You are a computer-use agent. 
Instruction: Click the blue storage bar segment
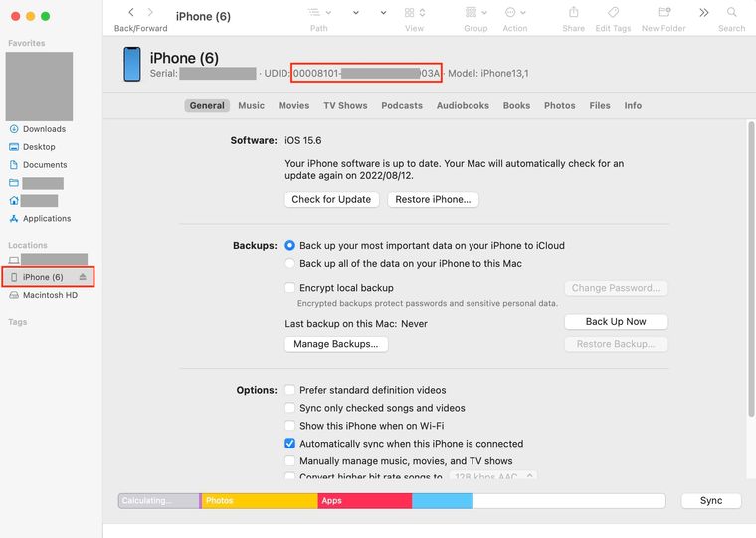pyautogui.click(x=443, y=501)
